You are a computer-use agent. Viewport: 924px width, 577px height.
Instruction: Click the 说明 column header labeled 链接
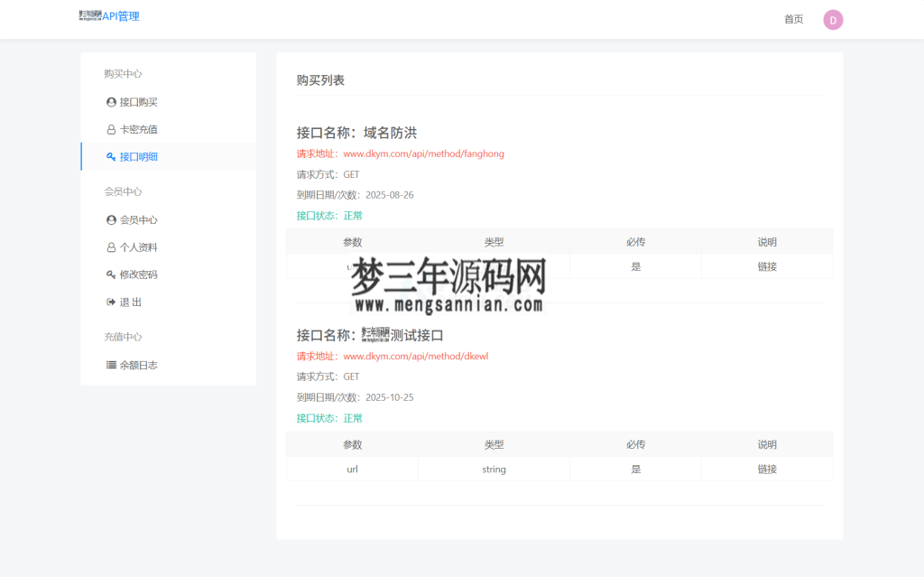(767, 469)
